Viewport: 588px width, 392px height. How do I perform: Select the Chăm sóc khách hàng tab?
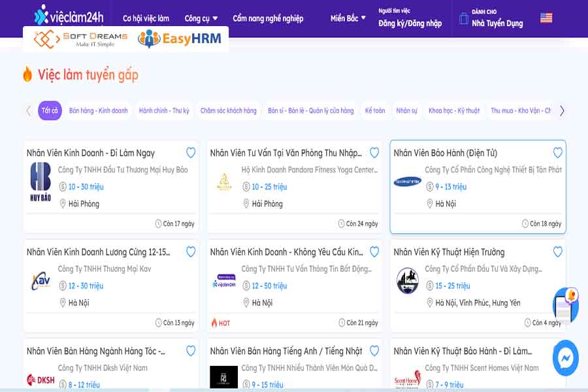(229, 110)
